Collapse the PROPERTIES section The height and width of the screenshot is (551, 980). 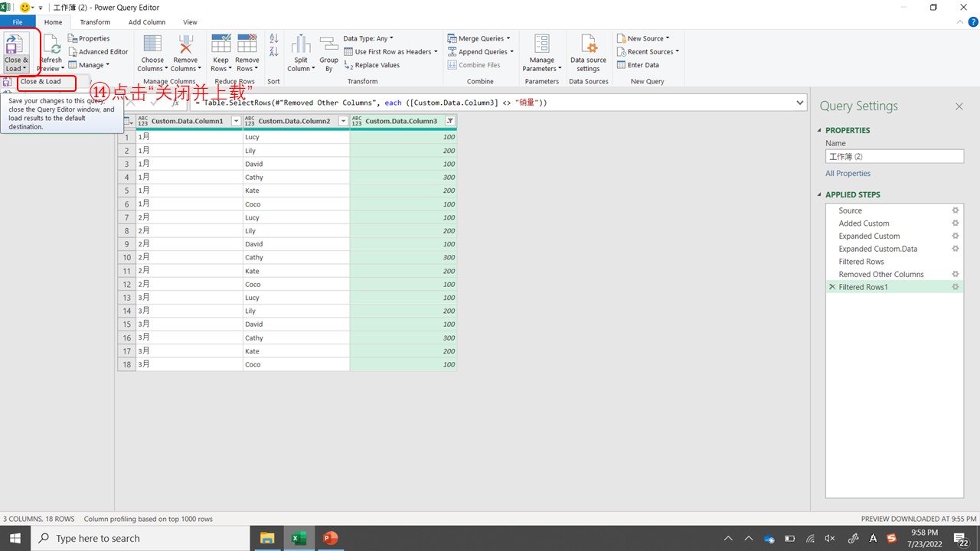(x=821, y=130)
